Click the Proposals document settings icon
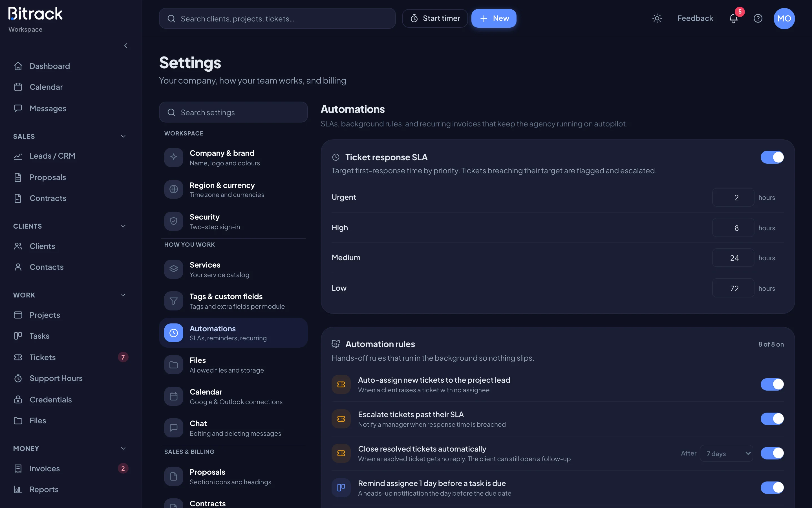The width and height of the screenshot is (812, 508). coord(173,476)
